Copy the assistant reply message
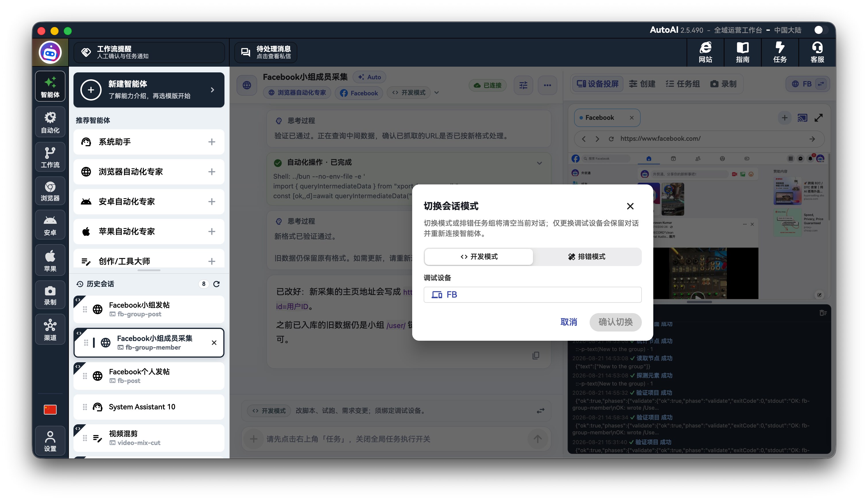This screenshot has height=501, width=868. (x=536, y=355)
